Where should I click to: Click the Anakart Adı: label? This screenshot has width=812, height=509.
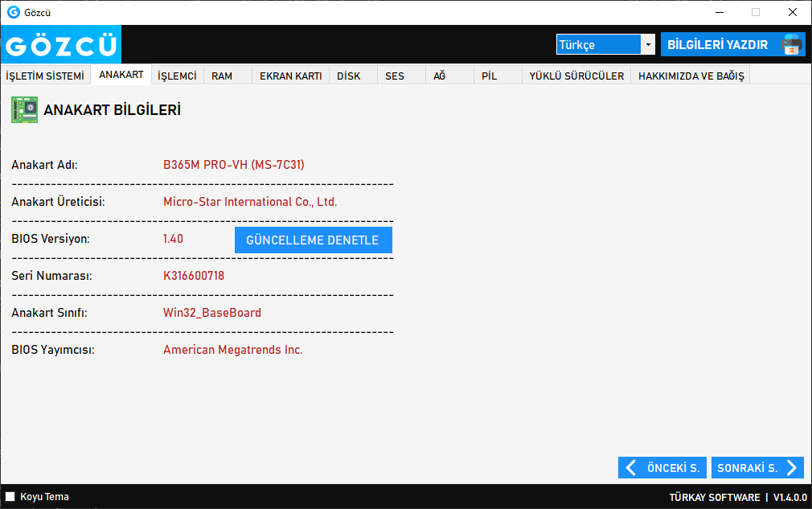point(44,165)
